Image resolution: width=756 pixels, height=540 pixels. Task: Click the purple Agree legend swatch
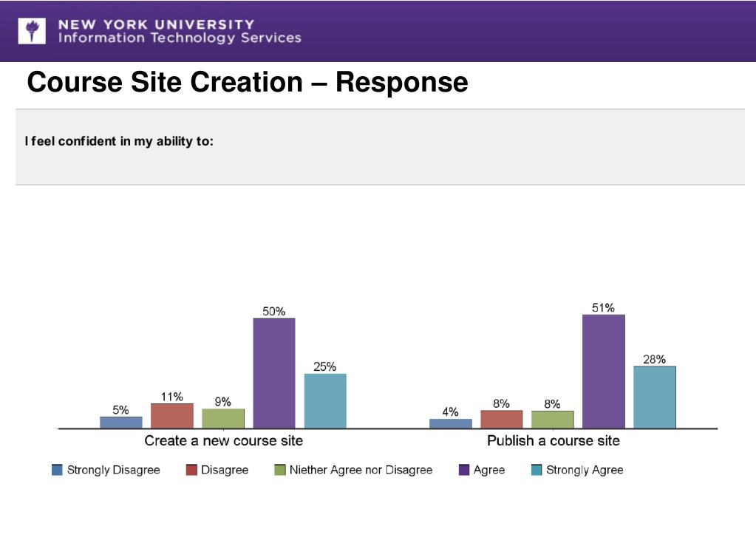click(x=464, y=470)
